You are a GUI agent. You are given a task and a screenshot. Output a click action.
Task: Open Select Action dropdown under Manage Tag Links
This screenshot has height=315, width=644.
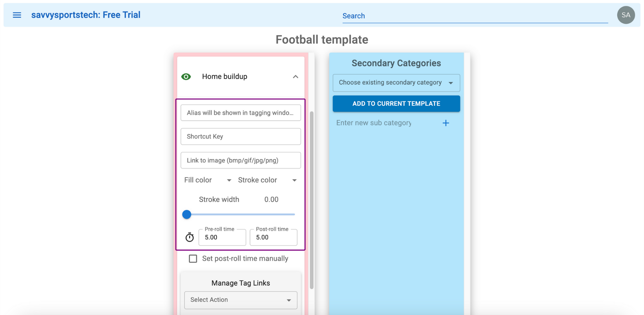[240, 300]
